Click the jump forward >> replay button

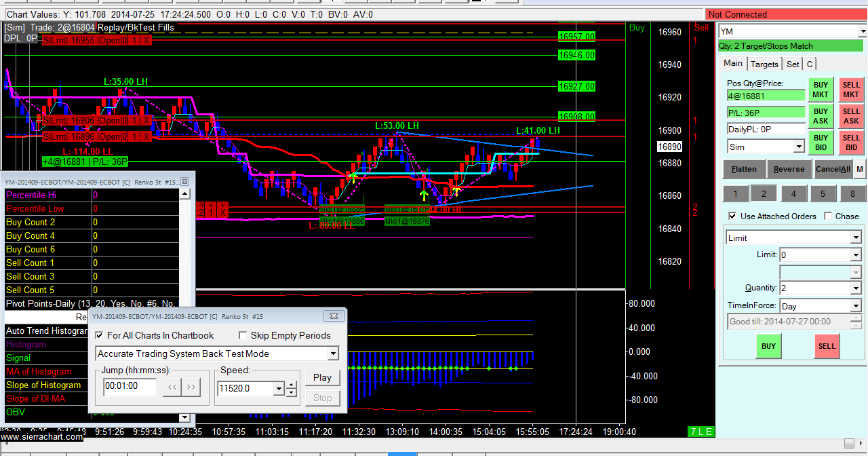pyautogui.click(x=191, y=387)
